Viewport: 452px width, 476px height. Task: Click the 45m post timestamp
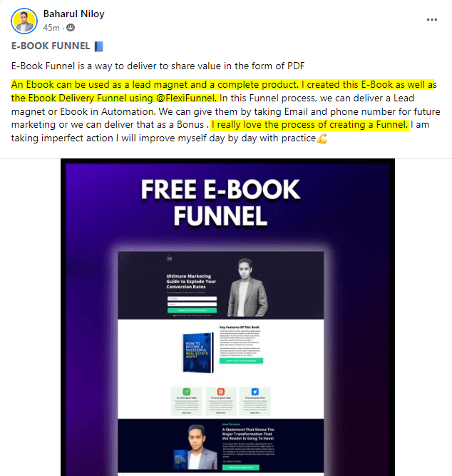pyautogui.click(x=51, y=28)
